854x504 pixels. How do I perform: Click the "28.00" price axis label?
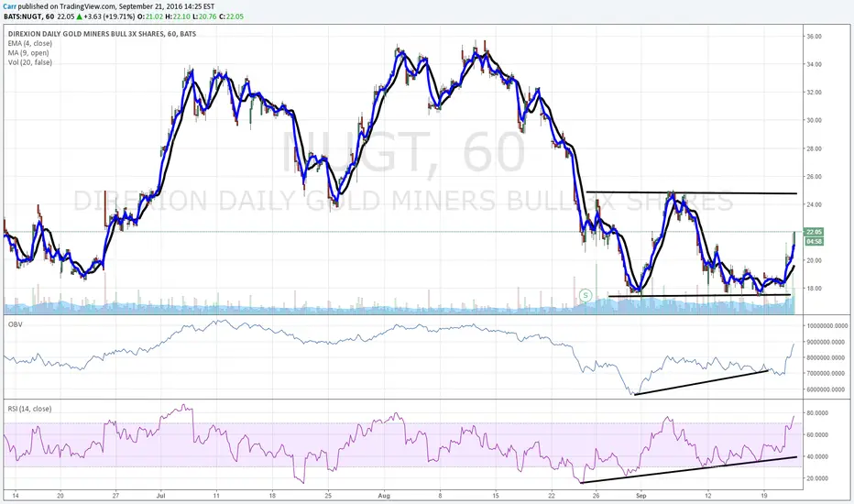pos(815,148)
